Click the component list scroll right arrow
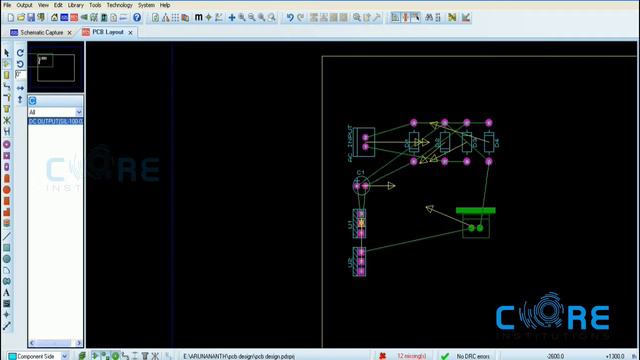Viewport: 640px width, 360px height. [x=79, y=343]
